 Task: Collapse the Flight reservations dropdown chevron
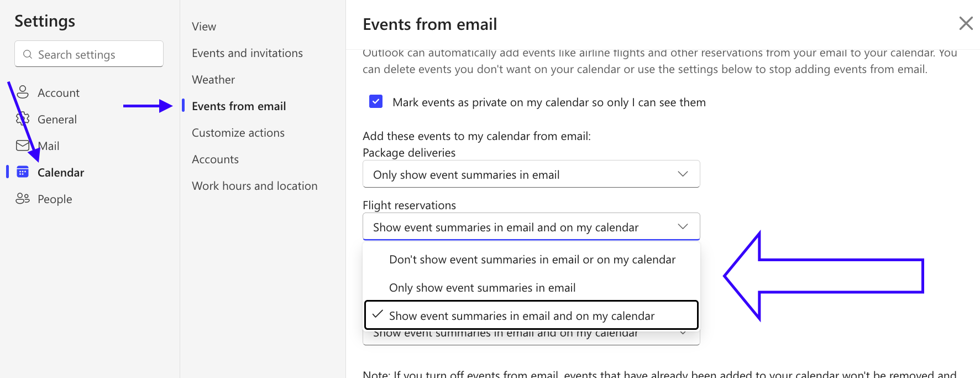point(683,227)
